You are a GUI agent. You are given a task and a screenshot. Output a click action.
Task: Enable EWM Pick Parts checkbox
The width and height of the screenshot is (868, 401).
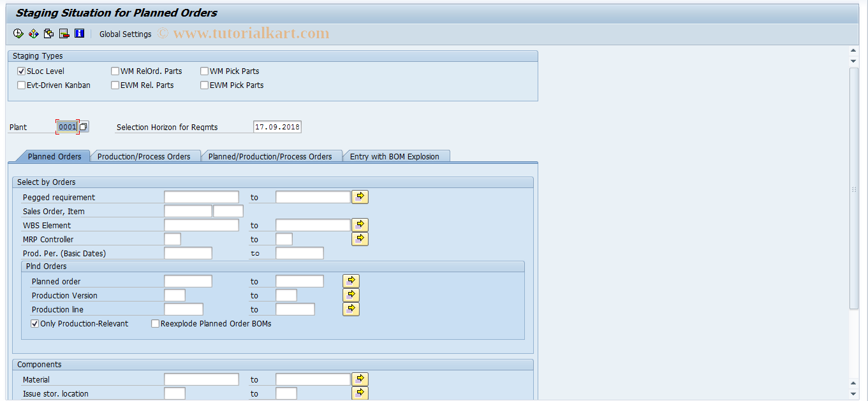pos(204,85)
